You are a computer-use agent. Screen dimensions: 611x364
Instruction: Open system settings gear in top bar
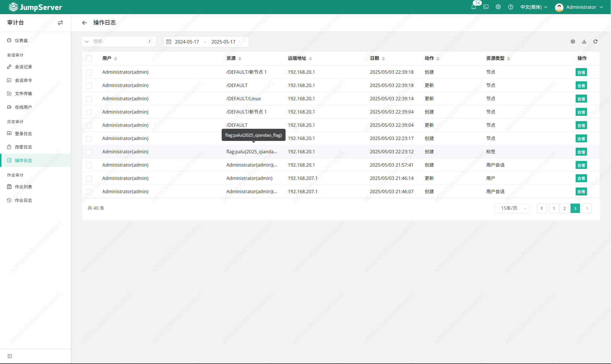click(498, 7)
